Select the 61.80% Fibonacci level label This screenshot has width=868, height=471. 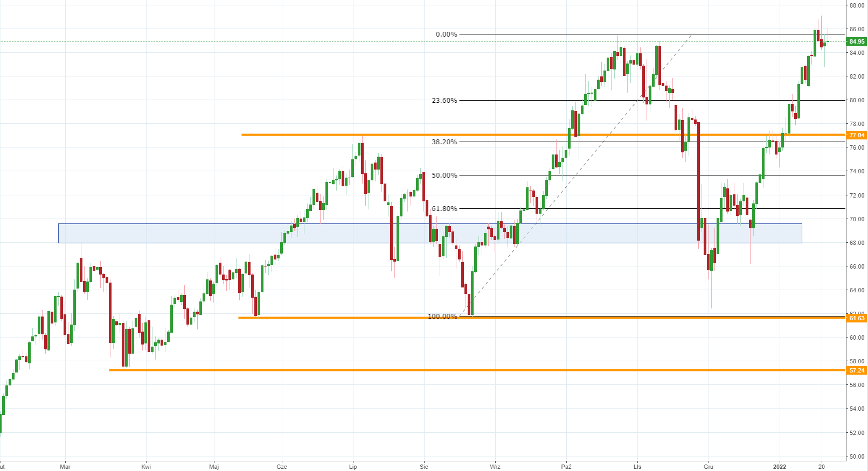pos(444,209)
